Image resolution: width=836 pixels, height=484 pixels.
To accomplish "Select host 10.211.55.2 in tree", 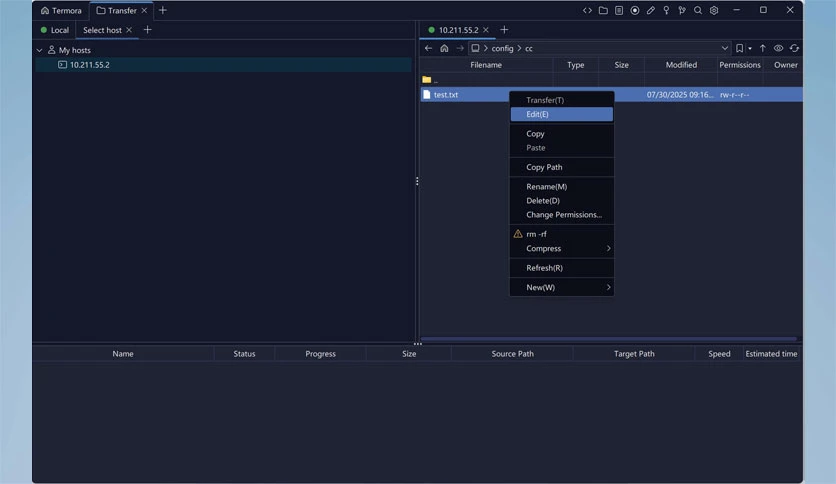I will pyautogui.click(x=223, y=64).
